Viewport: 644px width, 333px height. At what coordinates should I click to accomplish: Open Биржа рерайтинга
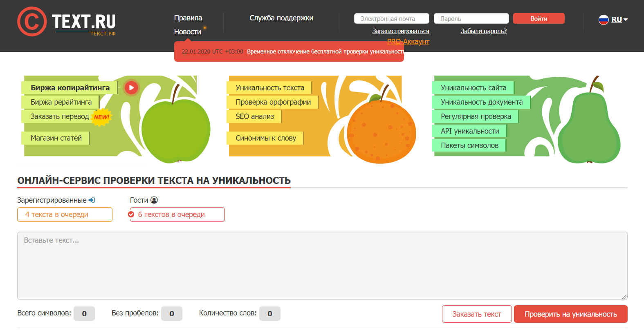point(61,102)
